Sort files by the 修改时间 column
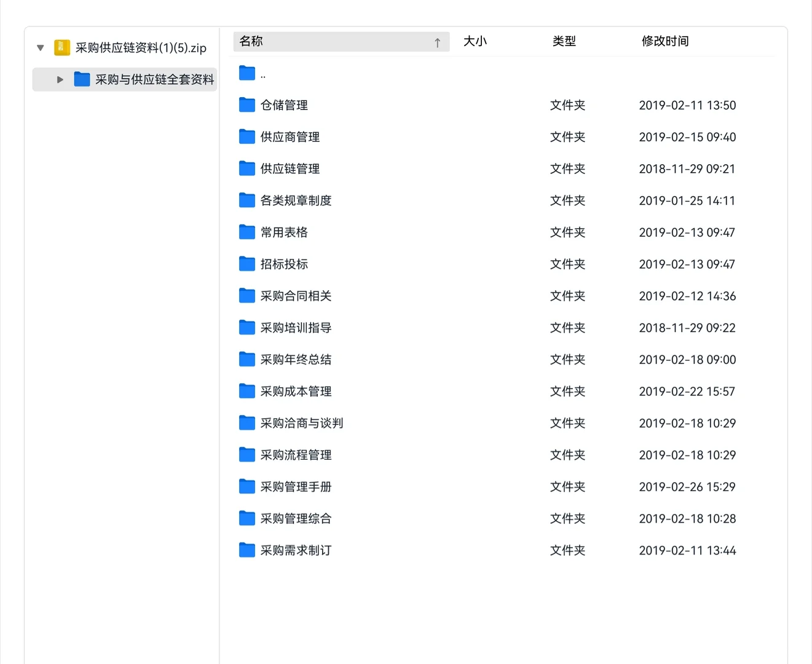The image size is (812, 664). point(665,41)
